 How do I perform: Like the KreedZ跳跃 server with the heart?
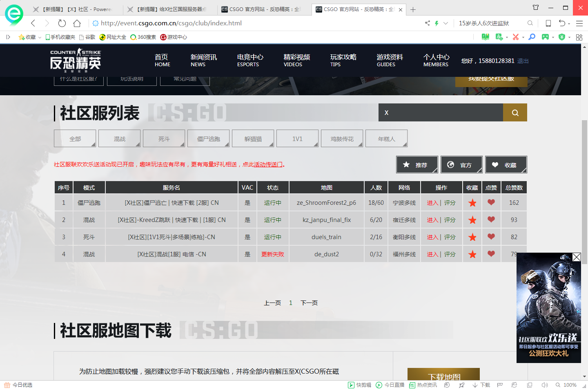point(491,220)
